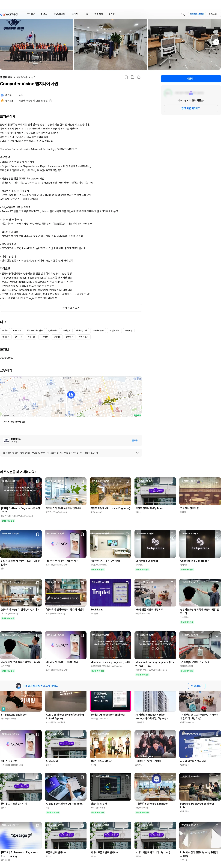Click the 리프레시 휴가 tag

point(98,331)
